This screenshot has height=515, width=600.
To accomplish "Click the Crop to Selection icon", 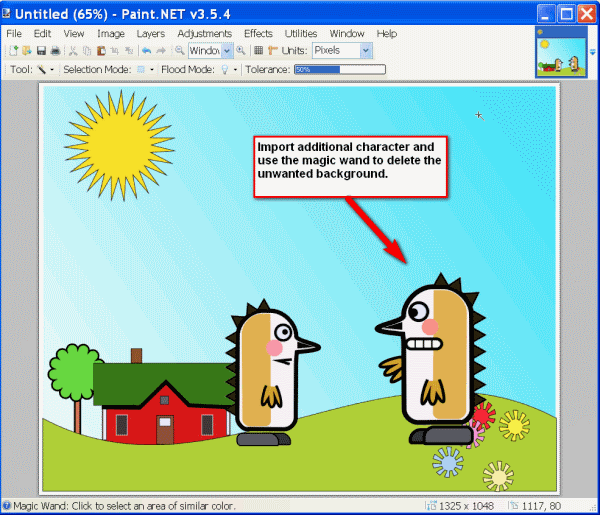I will (115, 51).
